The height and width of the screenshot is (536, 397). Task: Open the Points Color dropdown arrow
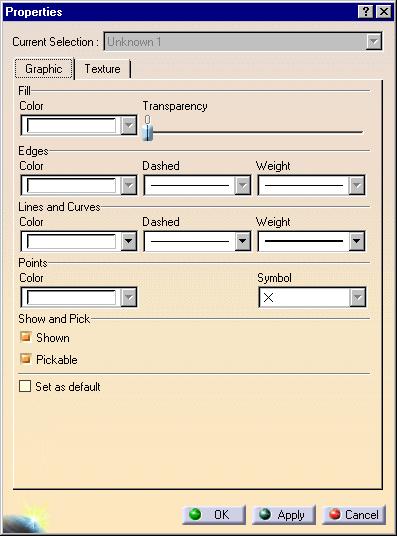point(129,297)
